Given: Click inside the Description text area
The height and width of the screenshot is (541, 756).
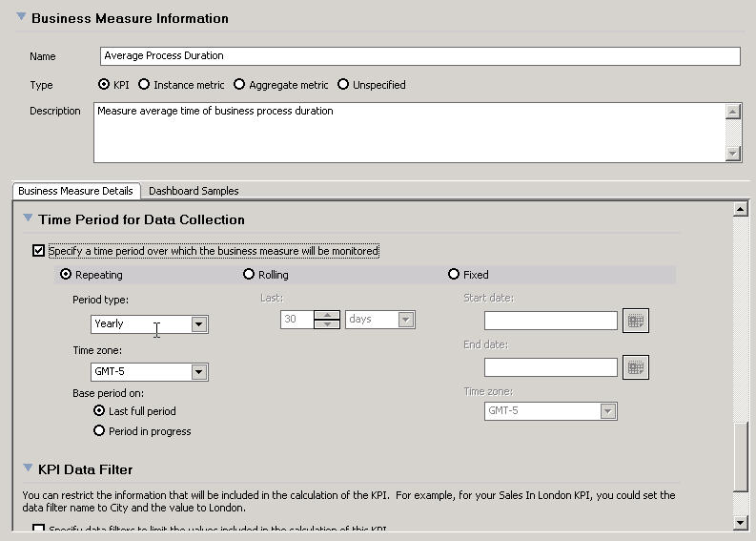Looking at the screenshot, I should tap(408, 133).
